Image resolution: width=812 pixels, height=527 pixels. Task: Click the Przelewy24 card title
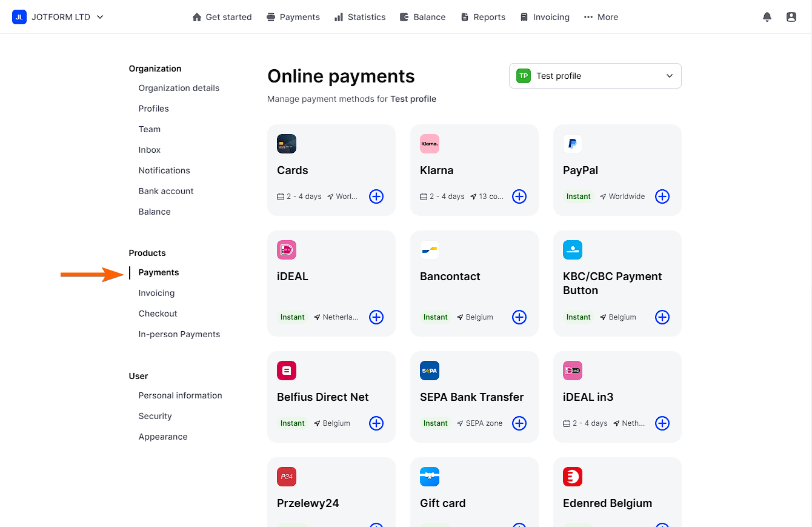click(308, 503)
